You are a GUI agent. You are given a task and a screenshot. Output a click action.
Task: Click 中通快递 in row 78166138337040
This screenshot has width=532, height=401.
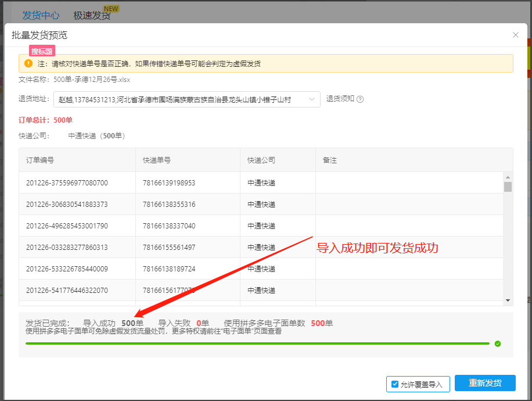261,226
